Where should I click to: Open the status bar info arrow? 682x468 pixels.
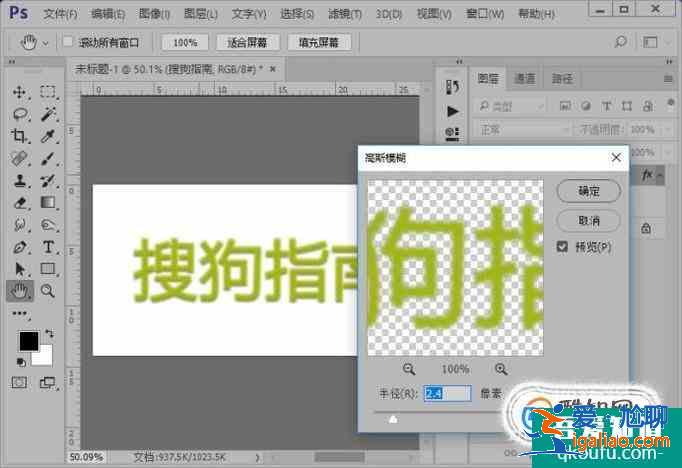(257, 457)
